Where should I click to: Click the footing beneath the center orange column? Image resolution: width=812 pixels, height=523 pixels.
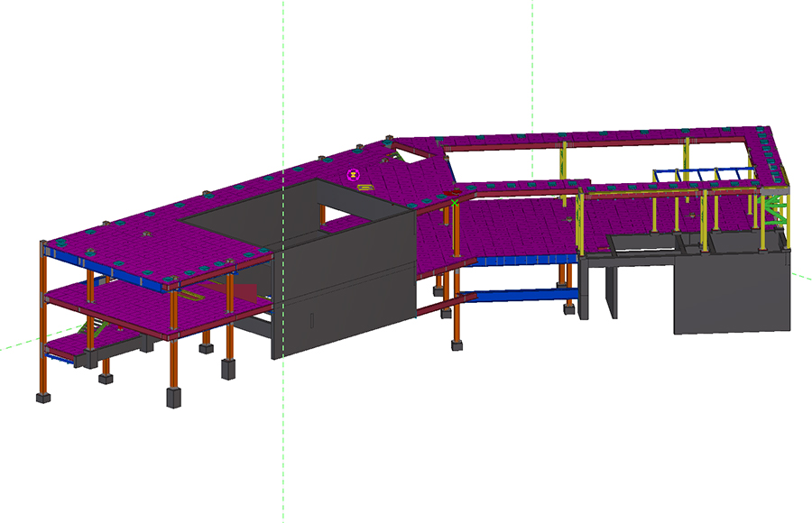pyautogui.click(x=458, y=344)
